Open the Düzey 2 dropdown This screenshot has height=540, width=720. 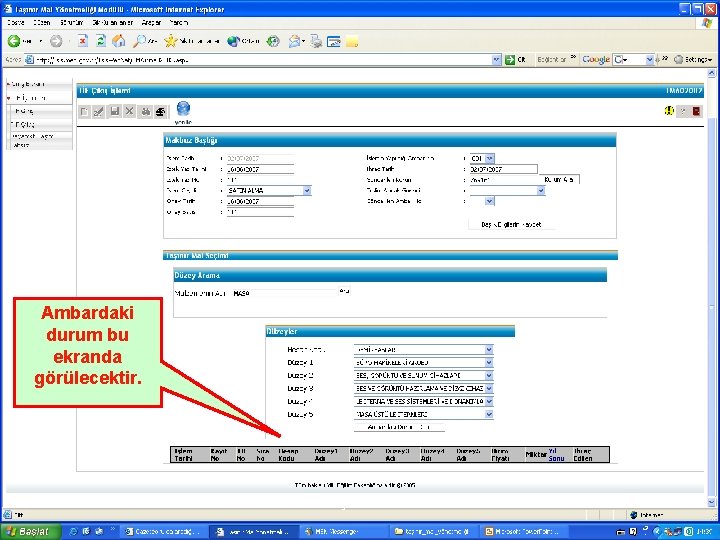[x=489, y=375]
